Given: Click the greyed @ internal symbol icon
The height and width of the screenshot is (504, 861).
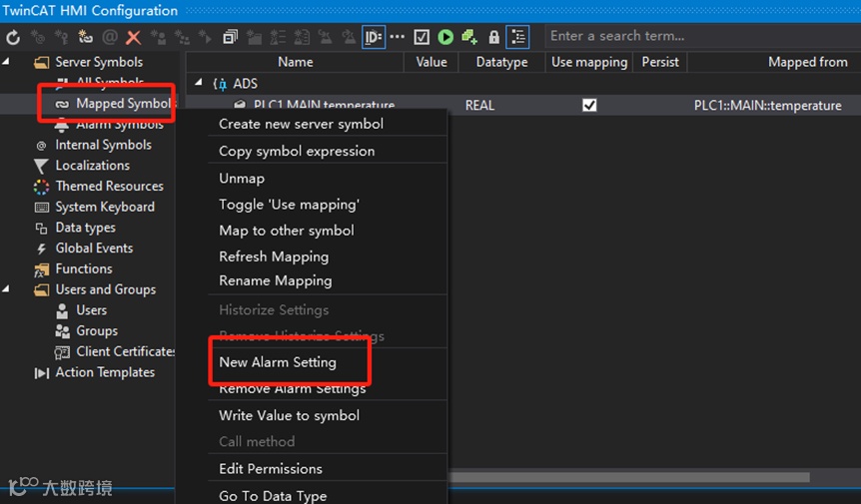Looking at the screenshot, I should click(x=110, y=37).
